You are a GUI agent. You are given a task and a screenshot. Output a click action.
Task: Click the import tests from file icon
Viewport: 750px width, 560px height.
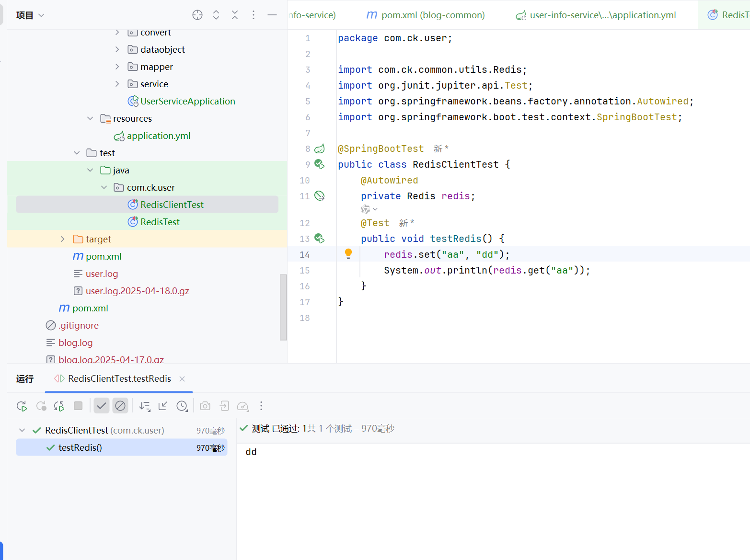(224, 406)
